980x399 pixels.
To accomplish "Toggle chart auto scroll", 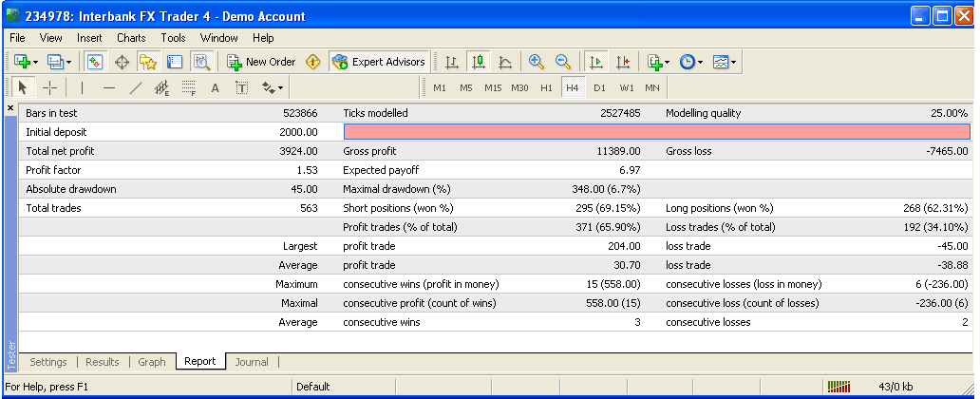I will point(596,62).
